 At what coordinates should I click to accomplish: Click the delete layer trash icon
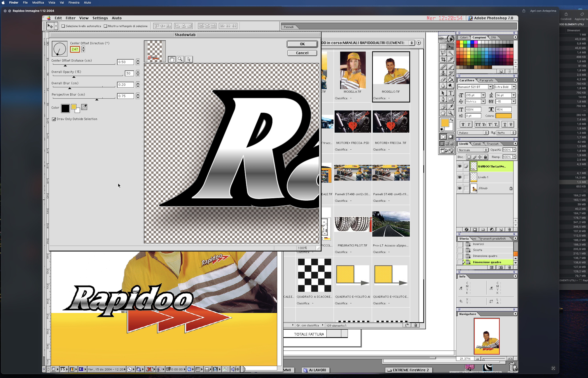tap(509, 230)
